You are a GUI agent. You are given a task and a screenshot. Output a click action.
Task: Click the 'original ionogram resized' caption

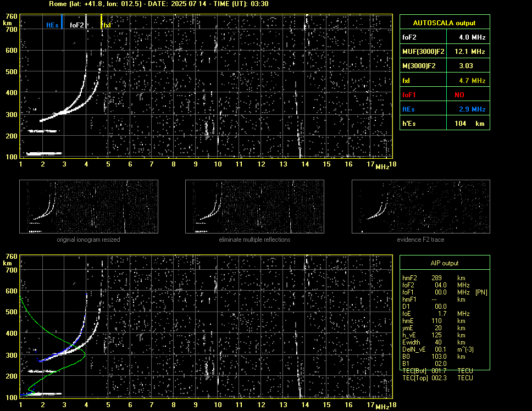click(x=88, y=240)
